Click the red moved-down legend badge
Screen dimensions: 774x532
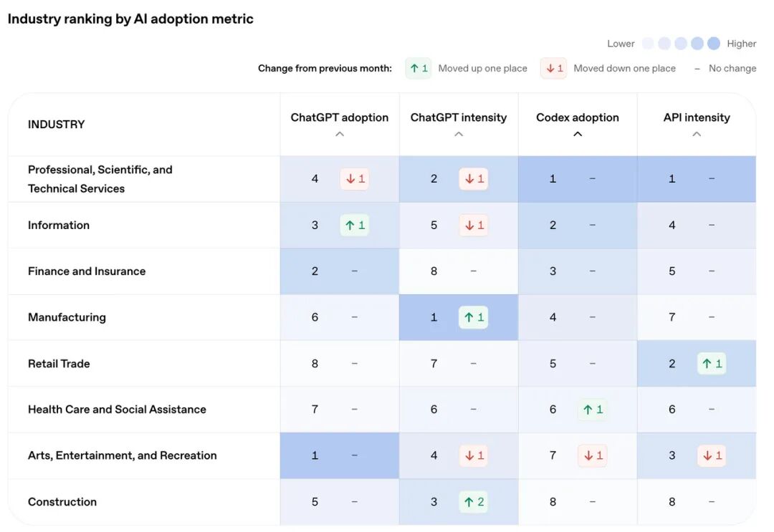coord(554,68)
